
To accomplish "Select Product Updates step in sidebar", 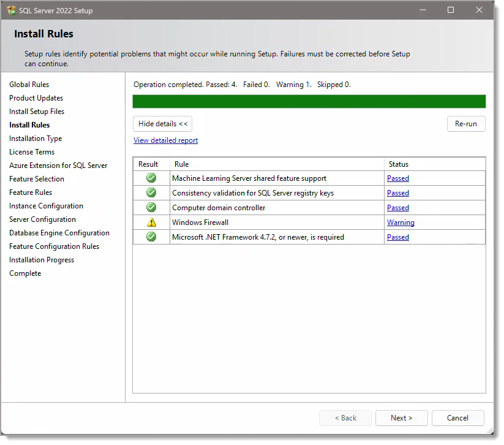I will 36,98.
